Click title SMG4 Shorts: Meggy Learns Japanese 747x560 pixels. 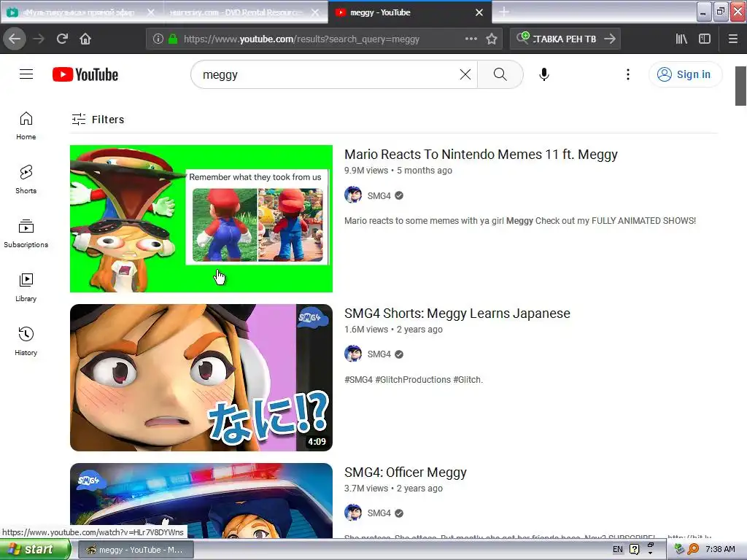coord(457,314)
